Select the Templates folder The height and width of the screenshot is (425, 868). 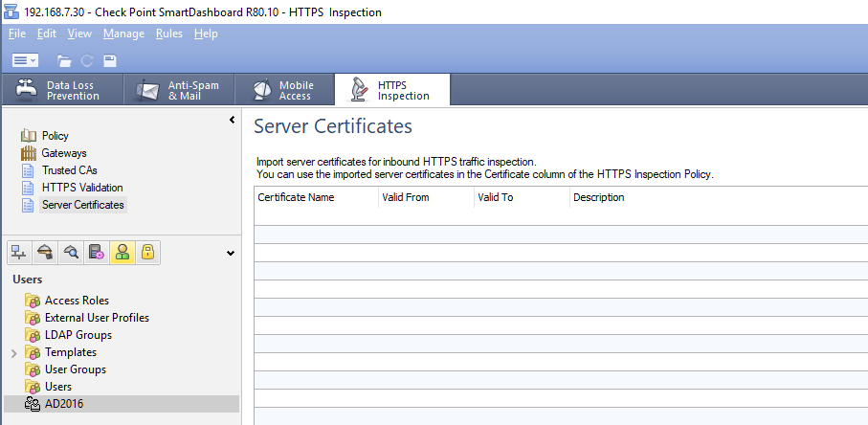tap(70, 352)
